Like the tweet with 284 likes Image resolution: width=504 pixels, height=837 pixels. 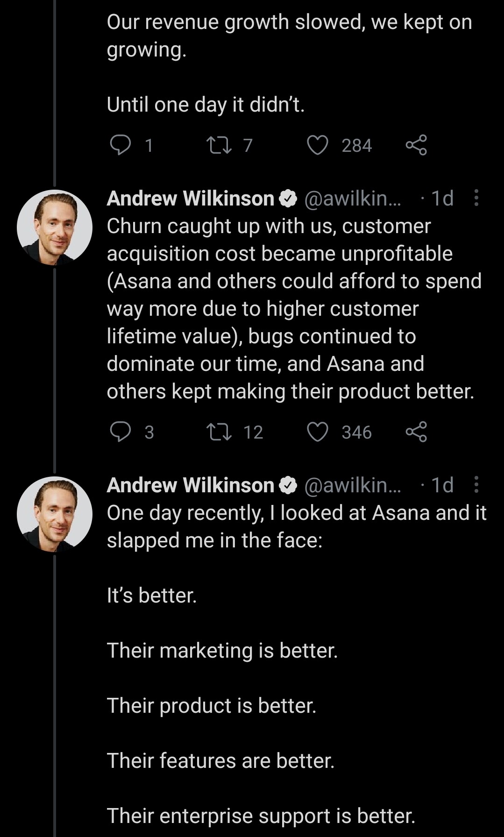(x=318, y=145)
